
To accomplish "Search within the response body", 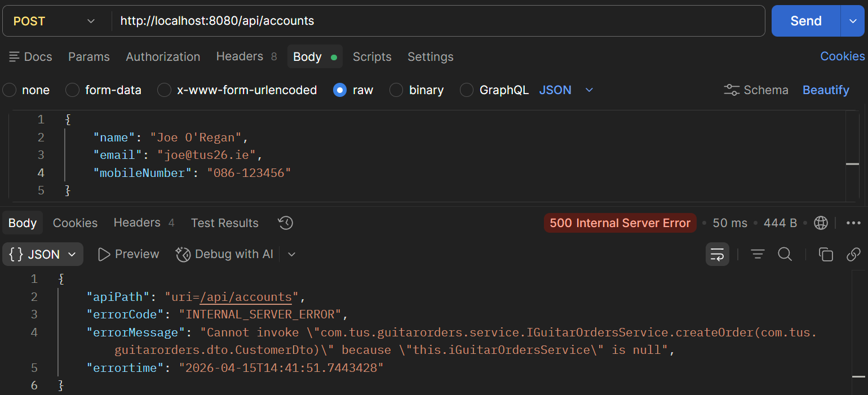I will [x=785, y=255].
